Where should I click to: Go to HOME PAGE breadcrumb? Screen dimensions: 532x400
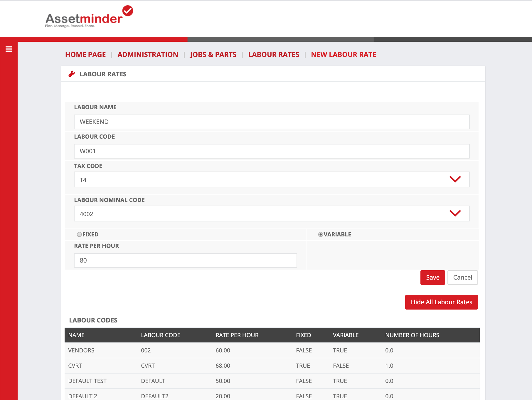click(85, 55)
